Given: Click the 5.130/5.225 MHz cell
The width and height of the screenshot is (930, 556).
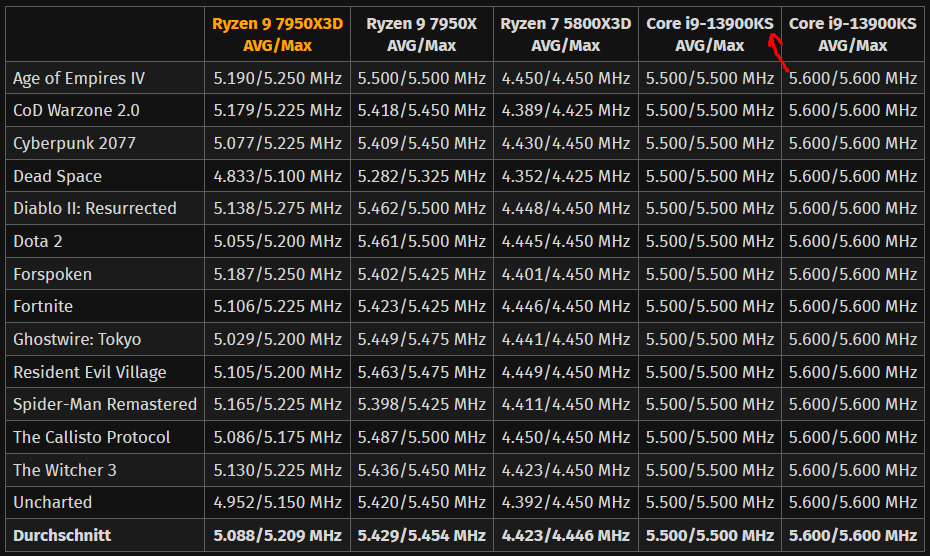Looking at the screenshot, I should (278, 470).
